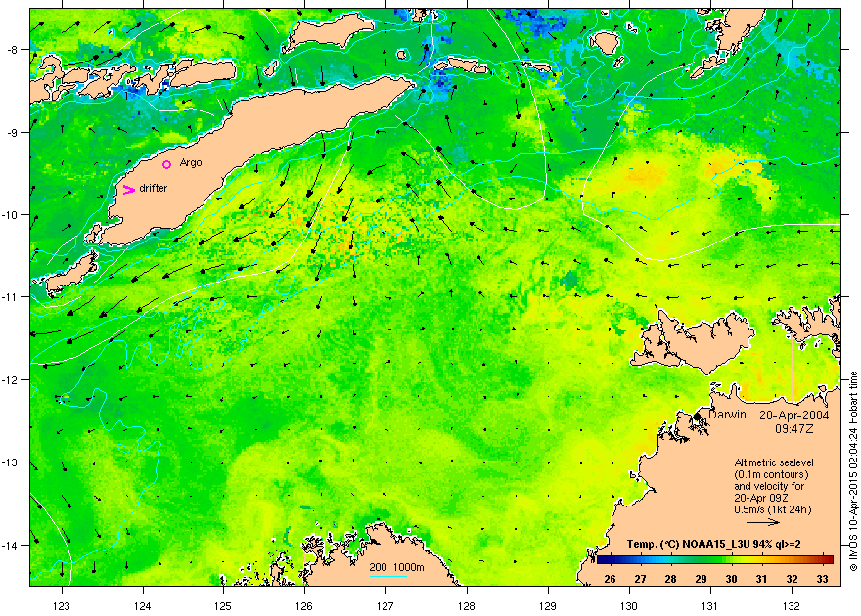Click the magenta drifter arrow marker
This screenshot has height=616, width=861.
pyautogui.click(x=128, y=190)
